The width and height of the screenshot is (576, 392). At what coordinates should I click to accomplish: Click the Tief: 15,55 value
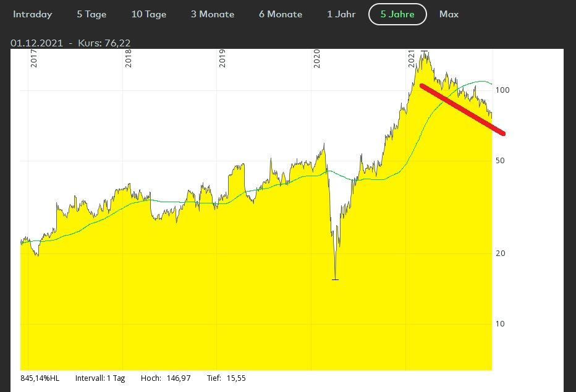click(226, 378)
